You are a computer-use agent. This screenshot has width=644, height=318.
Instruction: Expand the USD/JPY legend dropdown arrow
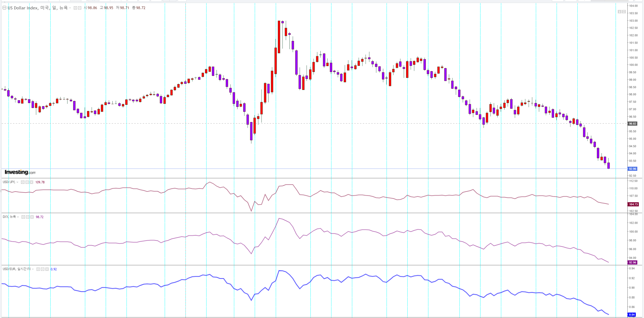pyautogui.click(x=17, y=182)
